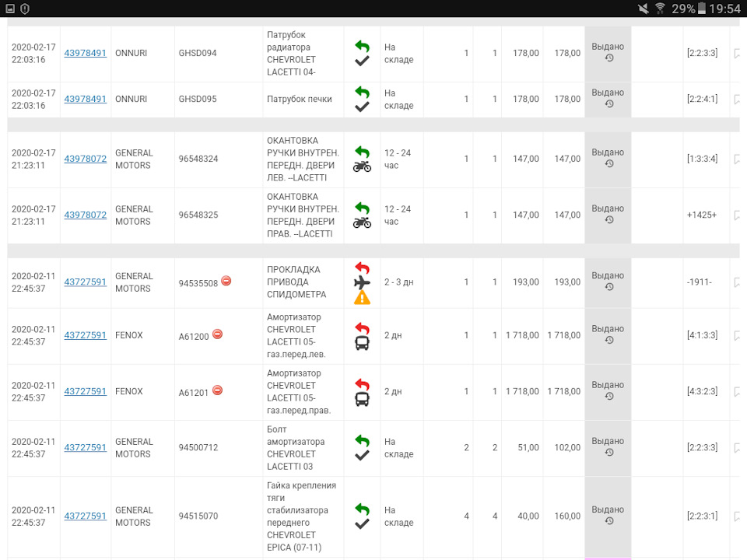747x560 pixels.
Task: Click green return arrow for part 96548324
Action: [x=362, y=152]
